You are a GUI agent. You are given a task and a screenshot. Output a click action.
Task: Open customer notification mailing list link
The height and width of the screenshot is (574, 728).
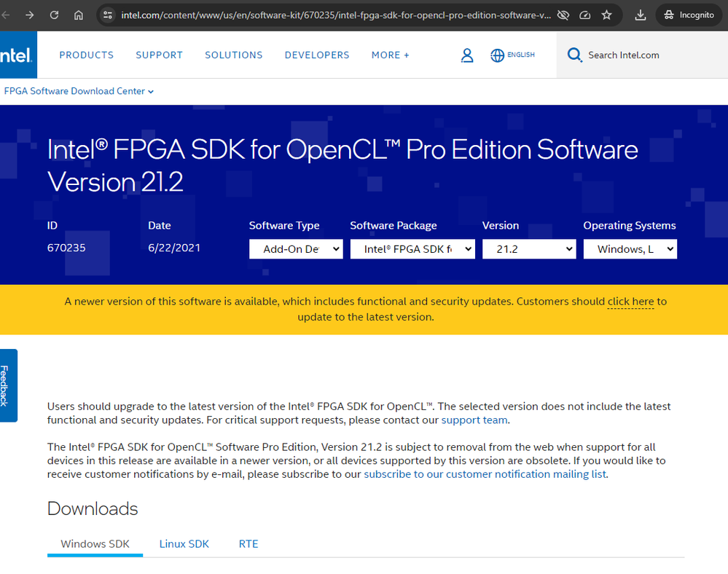485,474
